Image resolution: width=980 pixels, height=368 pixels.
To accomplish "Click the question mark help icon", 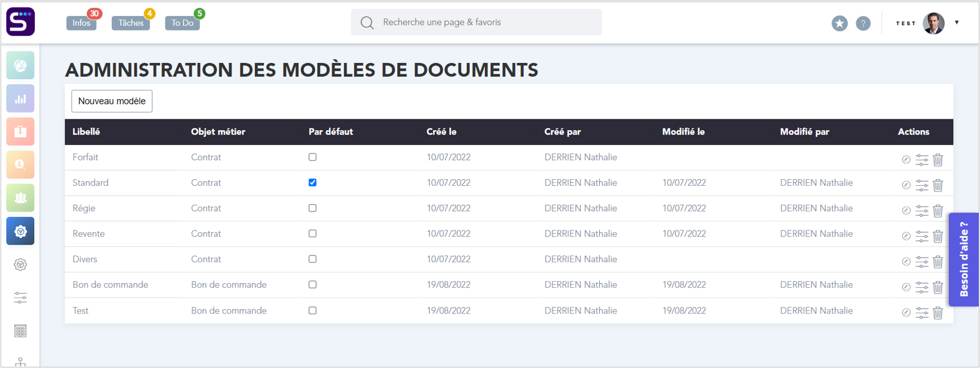I will (x=863, y=23).
